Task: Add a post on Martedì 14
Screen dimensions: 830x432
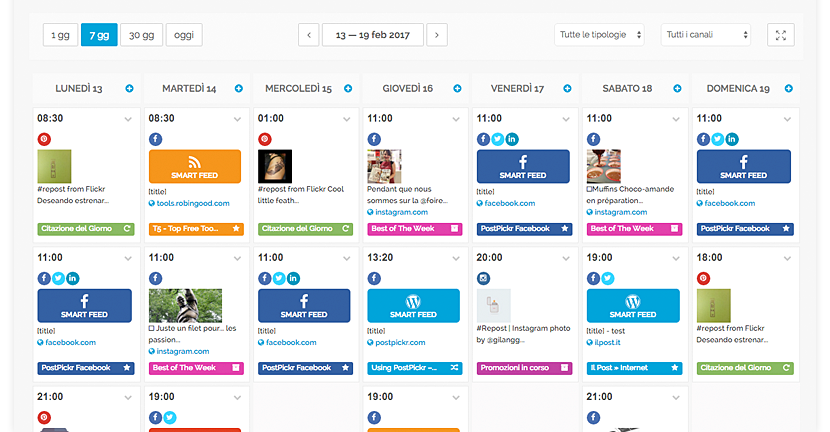Action: point(239,88)
